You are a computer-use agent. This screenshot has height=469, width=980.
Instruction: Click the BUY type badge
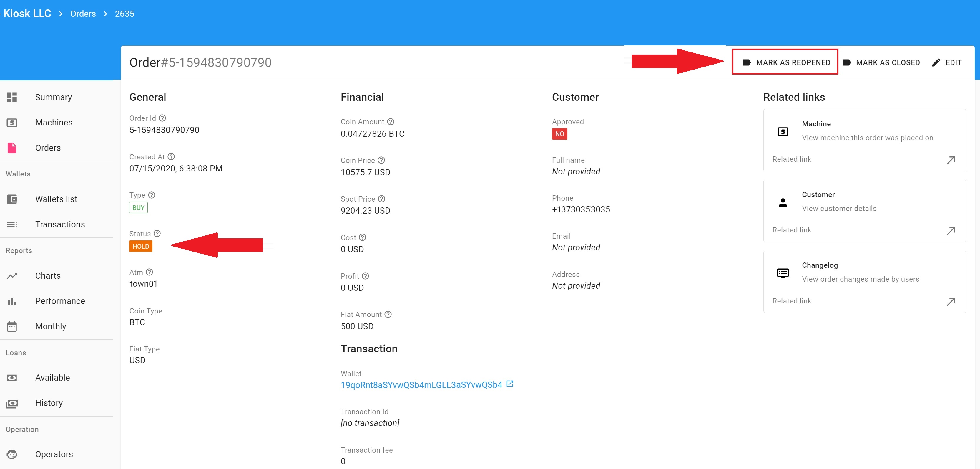coord(139,208)
